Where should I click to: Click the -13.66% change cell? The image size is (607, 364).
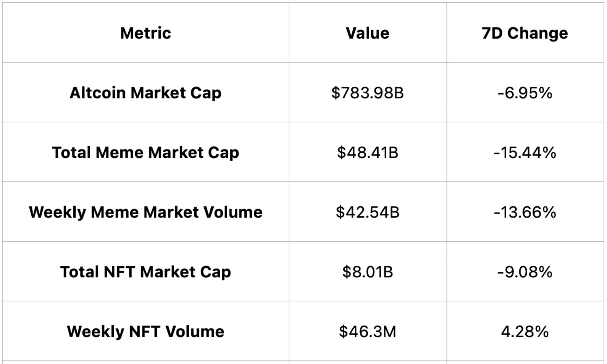pos(525,212)
